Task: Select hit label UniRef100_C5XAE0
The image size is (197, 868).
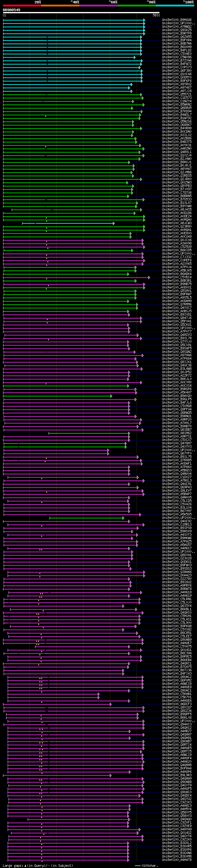Action: [177, 54]
